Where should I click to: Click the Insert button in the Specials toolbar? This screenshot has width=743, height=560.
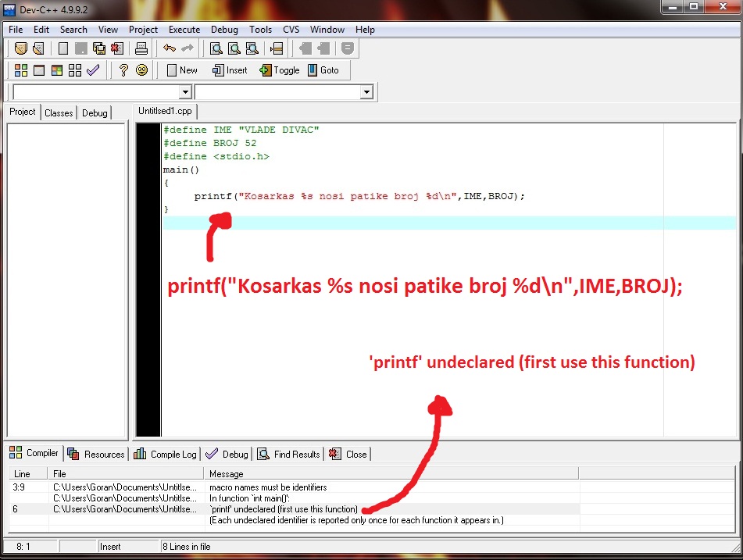230,70
